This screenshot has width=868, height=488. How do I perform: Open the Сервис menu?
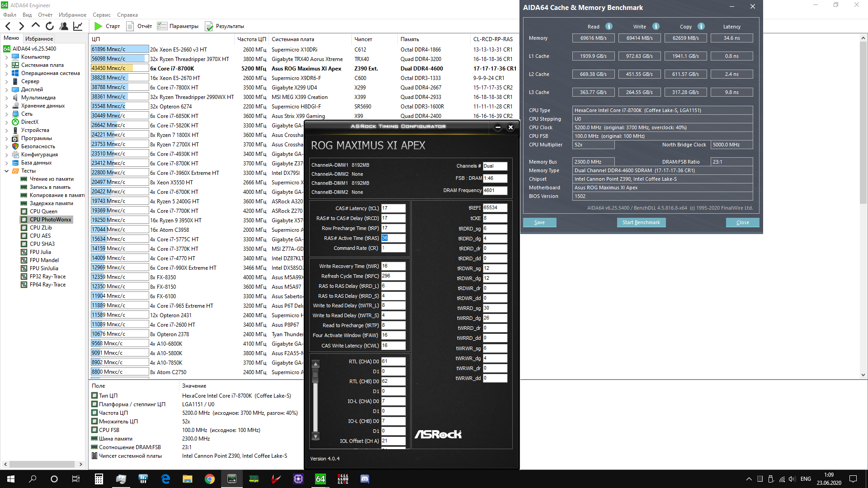click(x=101, y=15)
